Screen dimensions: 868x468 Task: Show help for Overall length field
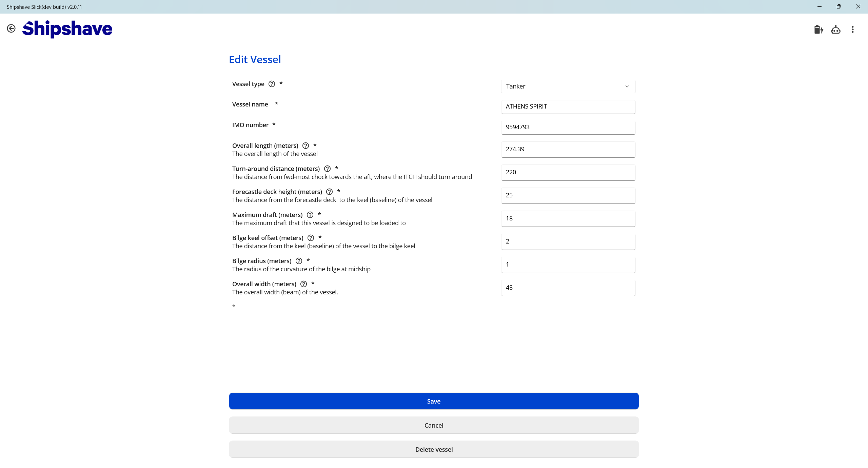(x=305, y=146)
